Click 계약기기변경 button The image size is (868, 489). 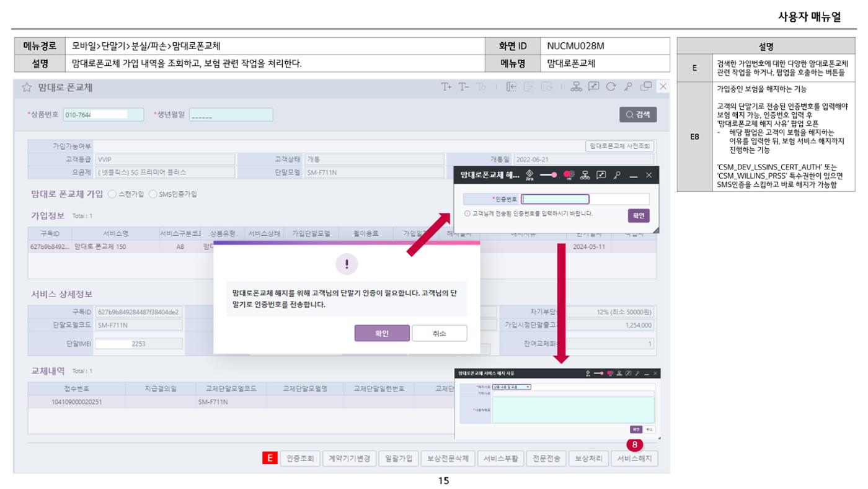click(x=349, y=459)
